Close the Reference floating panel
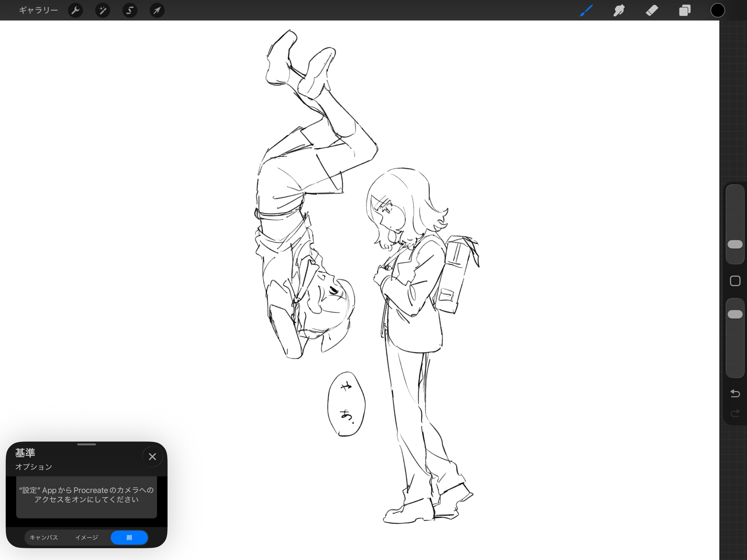Image resolution: width=747 pixels, height=560 pixels. point(152,457)
